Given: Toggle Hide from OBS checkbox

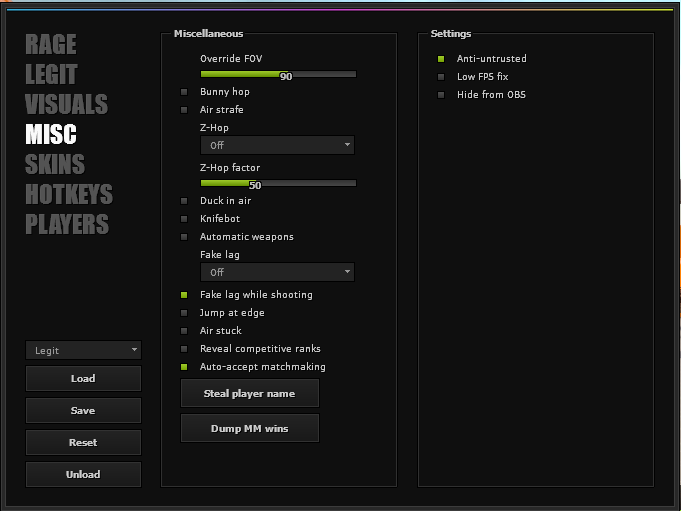Looking at the screenshot, I should point(441,95).
